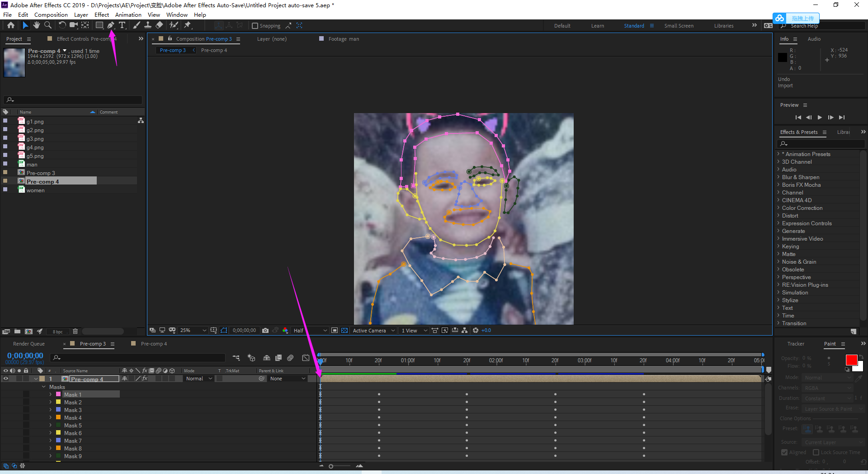Open the Show Channel color management icon
Screen dimensions: 868x474
click(x=285, y=331)
